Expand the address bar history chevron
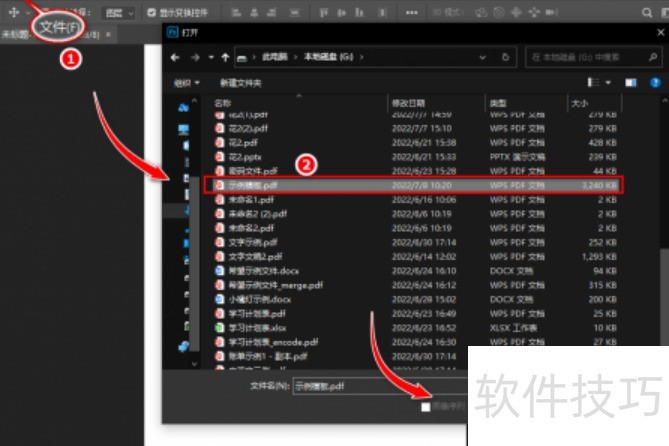 pos(483,57)
